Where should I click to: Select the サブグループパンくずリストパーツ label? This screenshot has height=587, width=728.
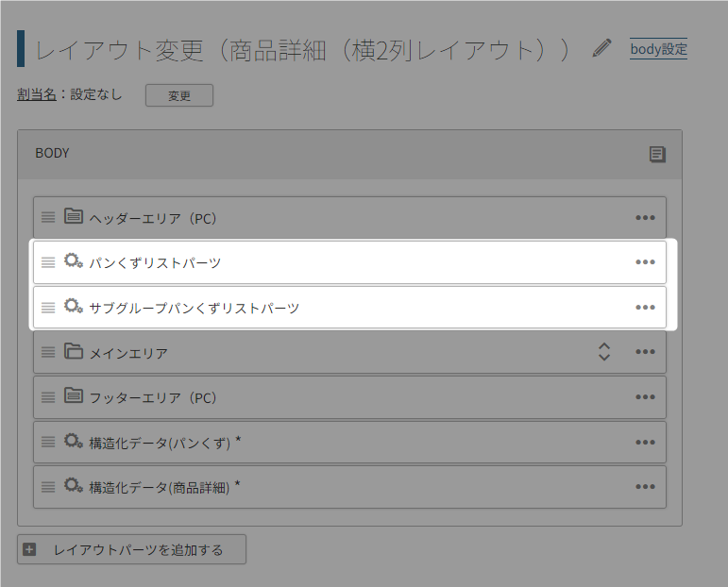coord(195,308)
